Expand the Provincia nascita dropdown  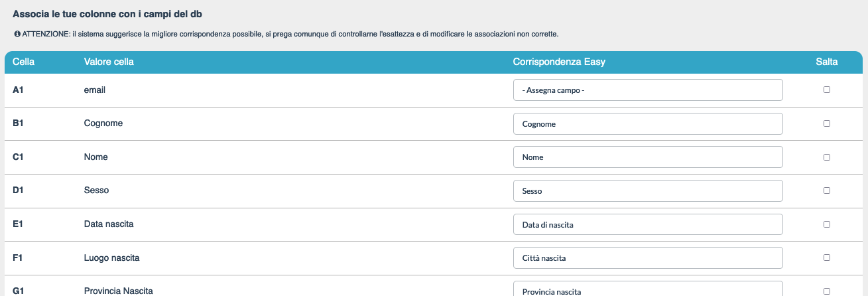(x=648, y=290)
